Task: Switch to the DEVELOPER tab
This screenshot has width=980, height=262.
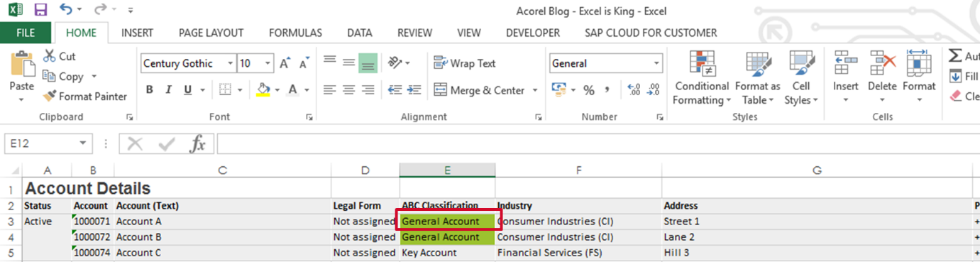Action: [533, 33]
